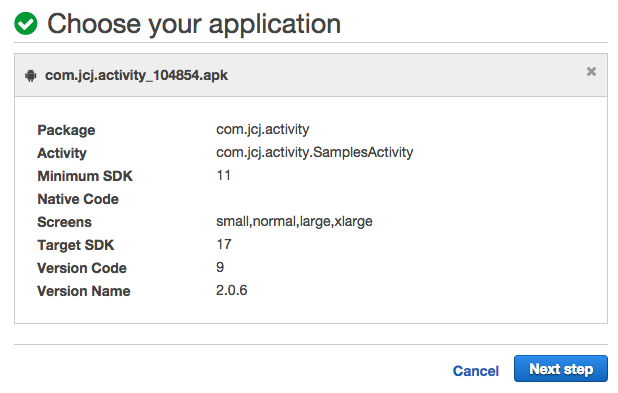Click the Choose your application heading
Viewport: 618px width, 393px height.
point(194,24)
